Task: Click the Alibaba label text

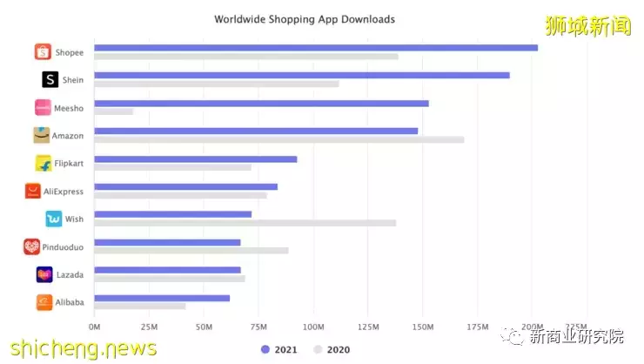Action: click(x=70, y=302)
